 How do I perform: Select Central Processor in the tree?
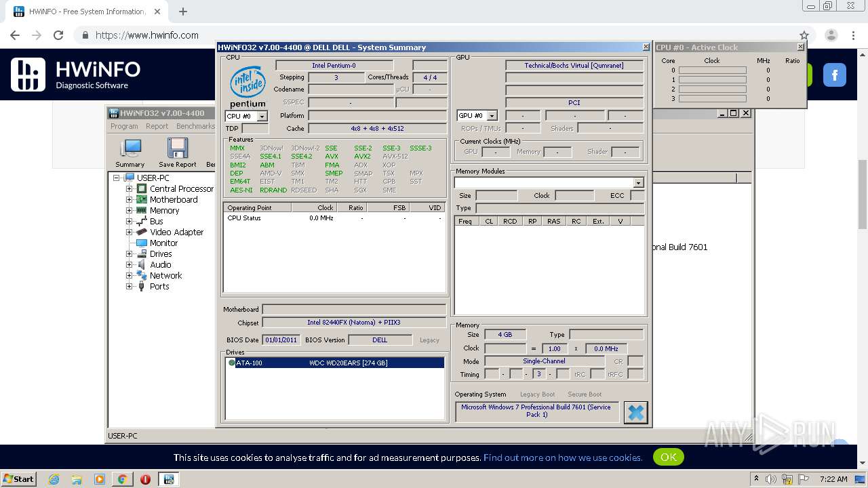click(x=181, y=188)
